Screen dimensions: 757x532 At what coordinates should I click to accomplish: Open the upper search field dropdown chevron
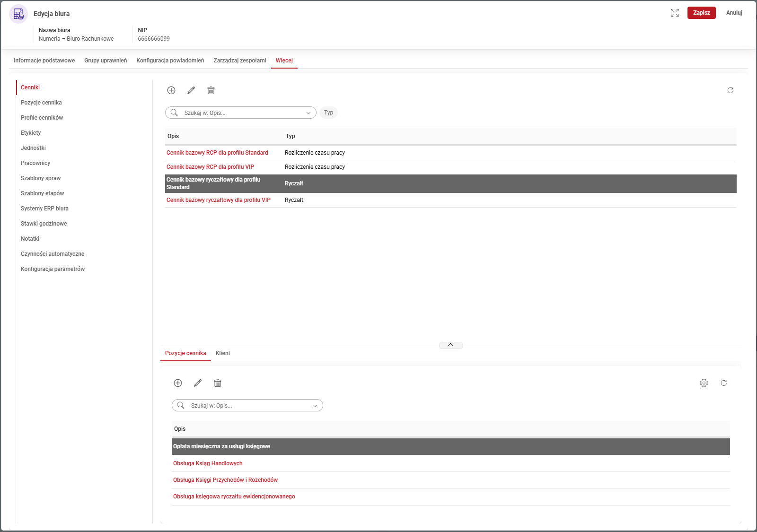308,113
